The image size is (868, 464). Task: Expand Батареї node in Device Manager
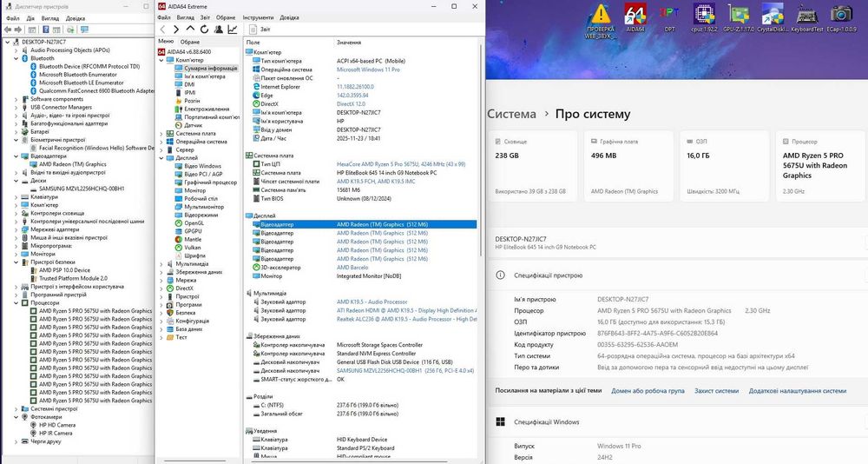coord(16,132)
